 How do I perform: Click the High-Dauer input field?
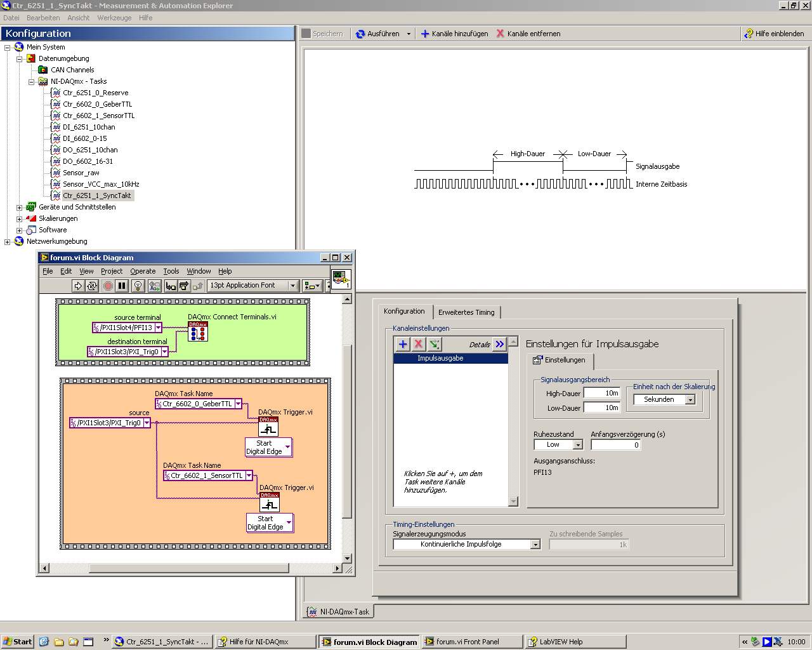[x=601, y=394]
